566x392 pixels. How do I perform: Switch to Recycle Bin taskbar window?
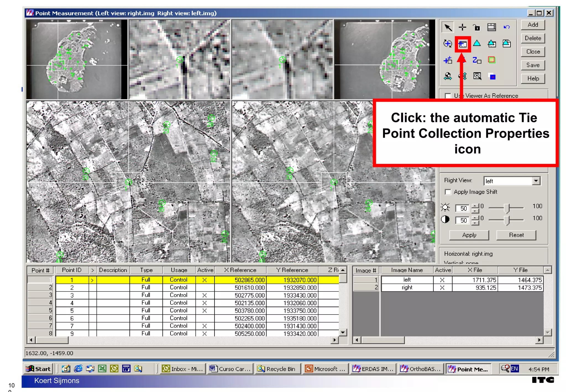point(278,369)
